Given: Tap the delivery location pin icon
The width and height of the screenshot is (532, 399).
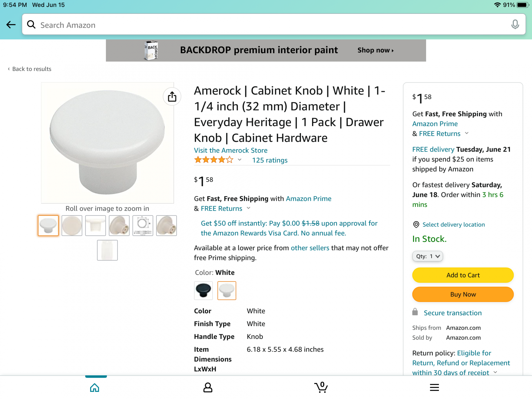Looking at the screenshot, I should (416, 225).
